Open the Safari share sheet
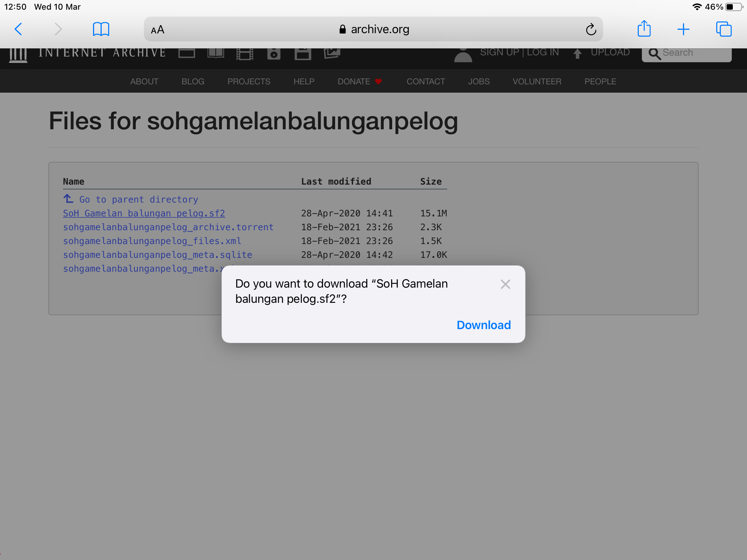The image size is (747, 560). click(644, 28)
